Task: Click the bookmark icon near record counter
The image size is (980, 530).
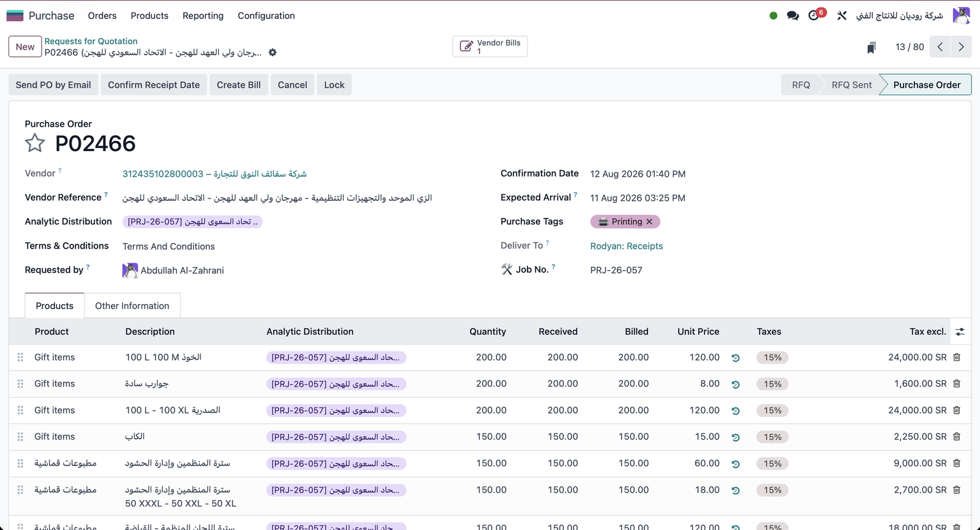Action: click(x=871, y=47)
